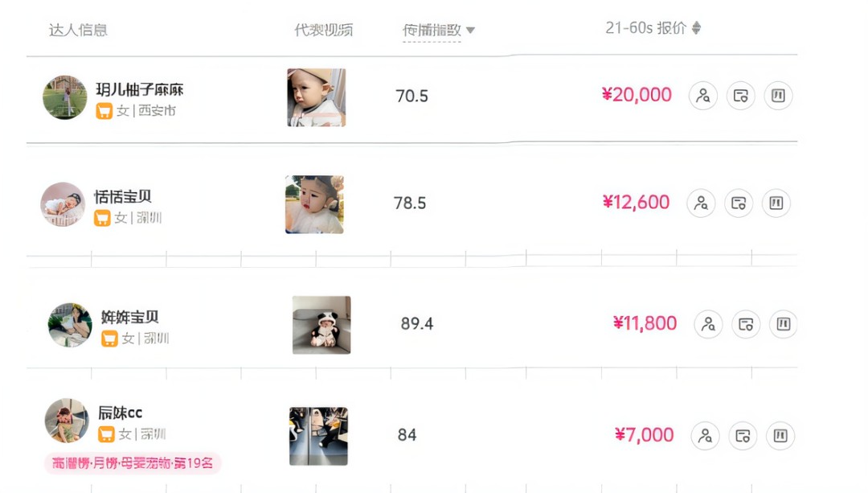Click the card-shield icon in ¥20,000 row

[x=740, y=96]
